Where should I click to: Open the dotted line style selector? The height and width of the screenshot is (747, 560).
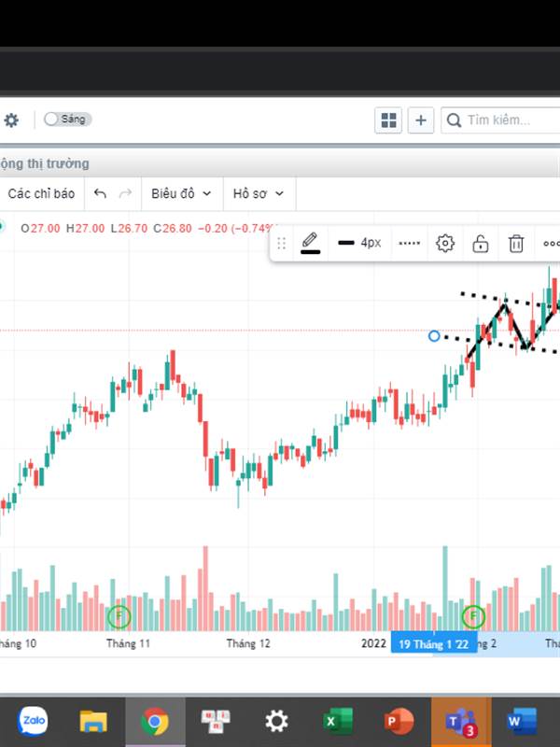tap(409, 244)
